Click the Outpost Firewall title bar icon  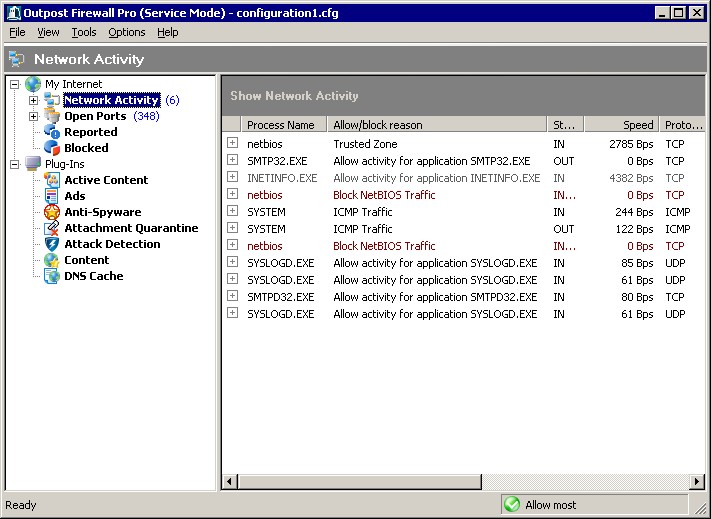pyautogui.click(x=14, y=13)
